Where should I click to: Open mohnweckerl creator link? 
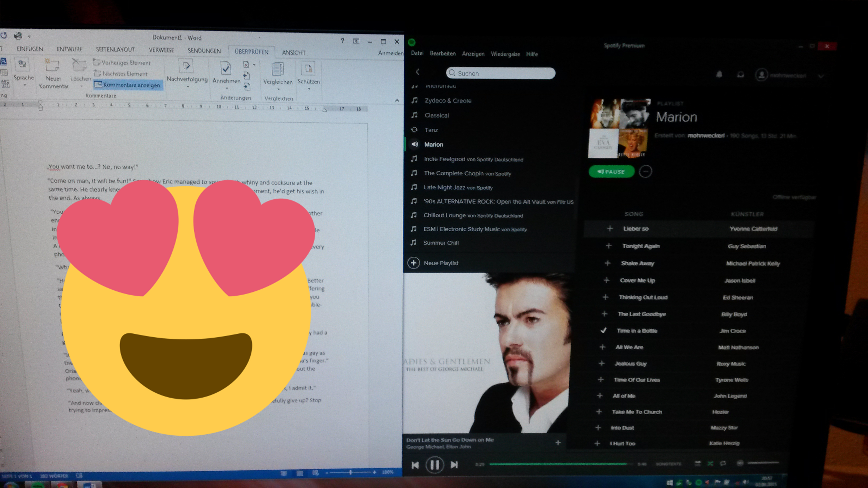[x=706, y=135]
